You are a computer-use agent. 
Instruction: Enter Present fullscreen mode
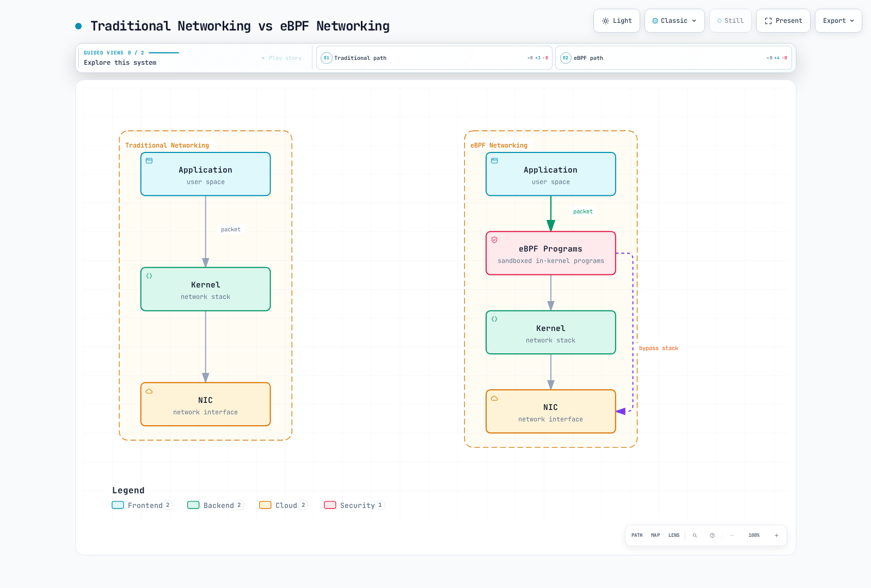click(x=783, y=21)
